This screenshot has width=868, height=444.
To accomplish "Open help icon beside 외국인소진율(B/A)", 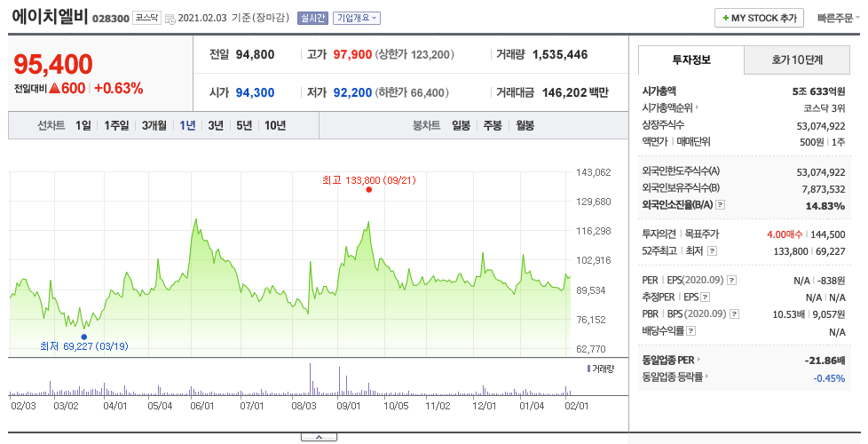I will pyautogui.click(x=720, y=205).
